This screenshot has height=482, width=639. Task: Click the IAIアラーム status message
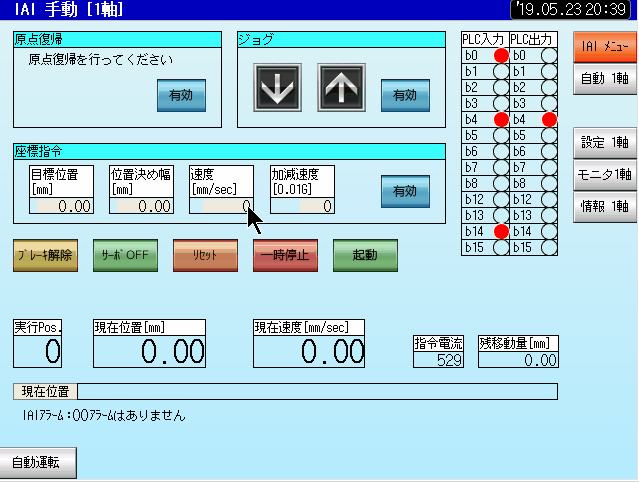click(104, 416)
